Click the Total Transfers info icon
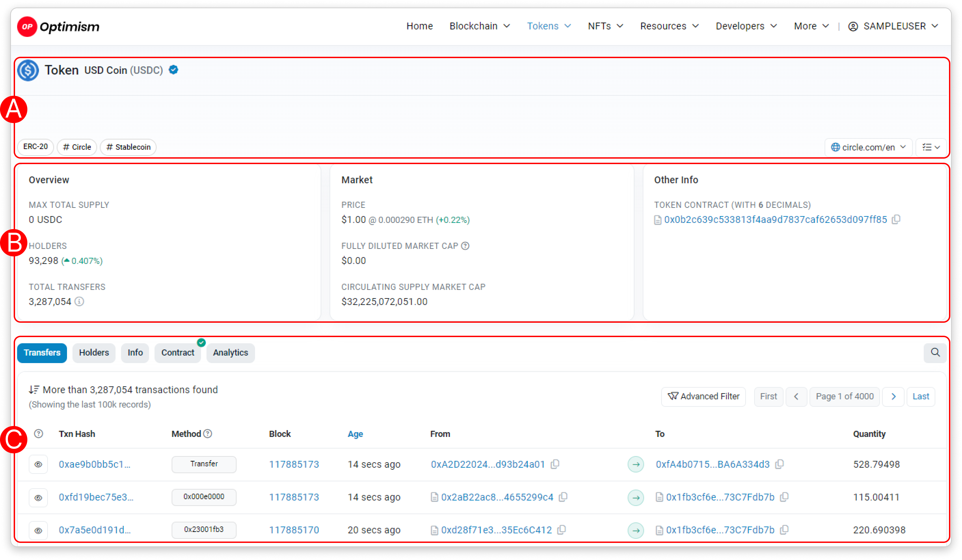Screen dimensions: 962x560 (79, 302)
